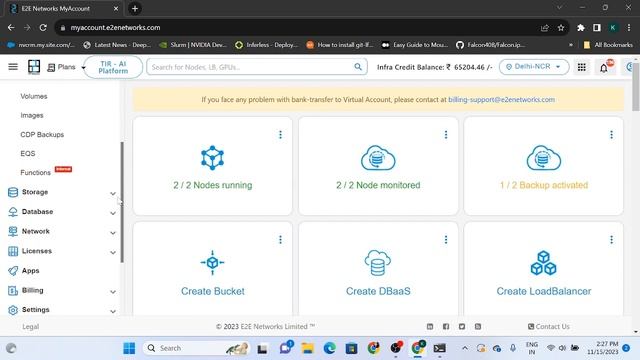Open the Chrome extensions puzzle icon
This screenshot has width=640, height=360.
click(580, 28)
